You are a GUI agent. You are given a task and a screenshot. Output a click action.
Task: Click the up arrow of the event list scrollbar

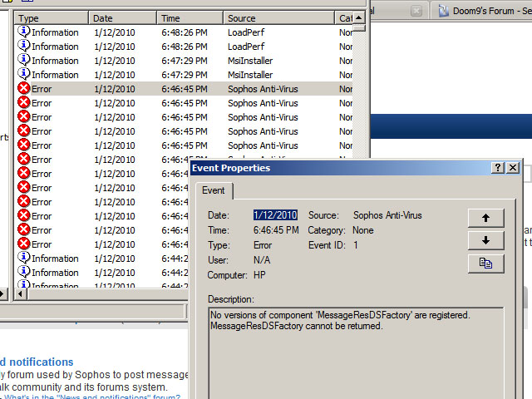(359, 17)
